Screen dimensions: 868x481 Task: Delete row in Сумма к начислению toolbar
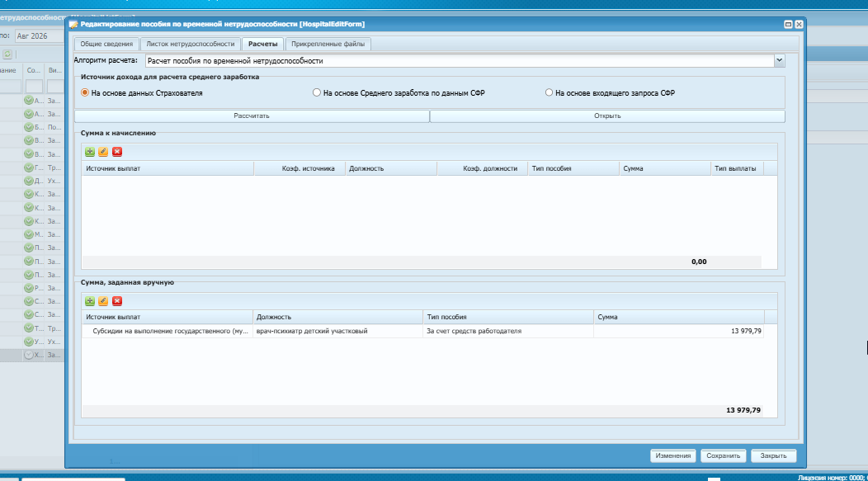pos(117,152)
